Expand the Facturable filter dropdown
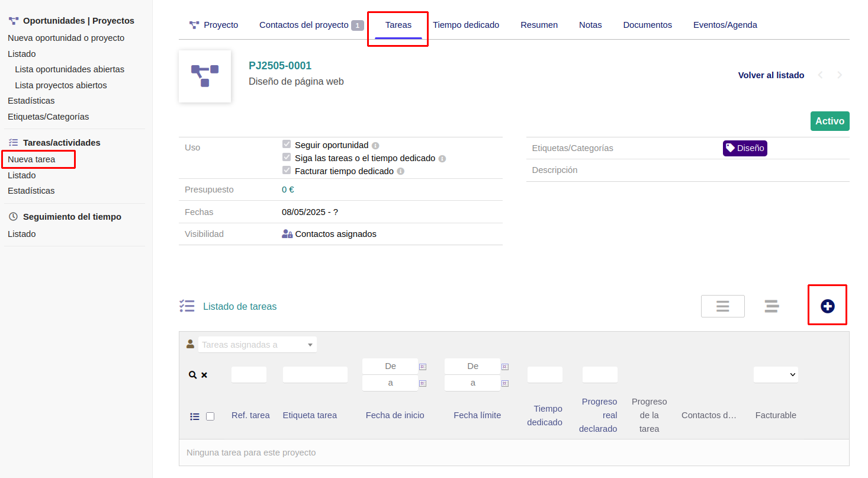Screen dimensions: 868x478 (x=776, y=374)
